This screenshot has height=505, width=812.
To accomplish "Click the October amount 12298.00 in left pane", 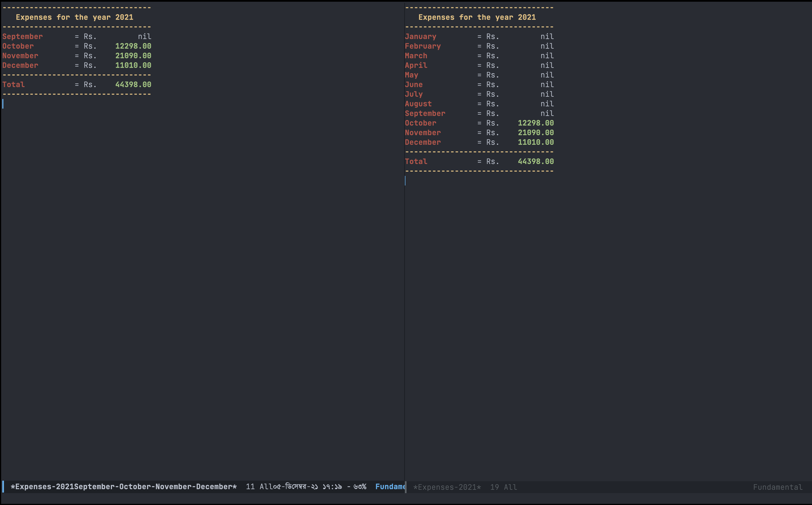I will tap(133, 46).
